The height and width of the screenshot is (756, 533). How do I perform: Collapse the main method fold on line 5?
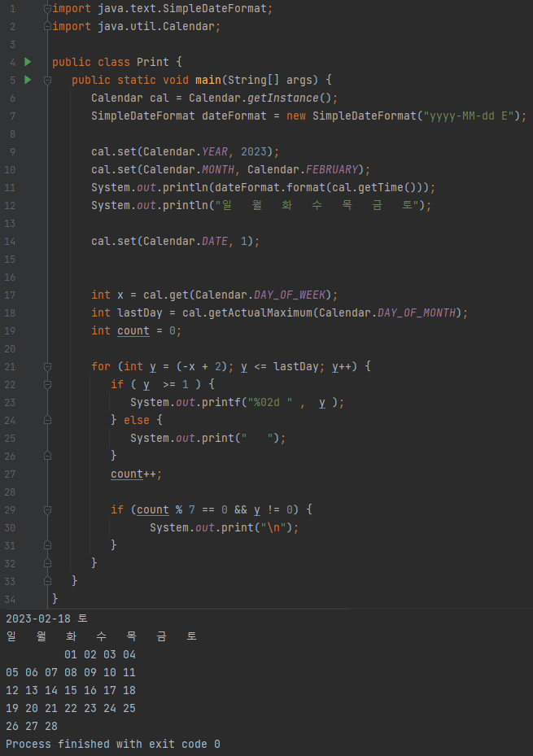pyautogui.click(x=47, y=80)
